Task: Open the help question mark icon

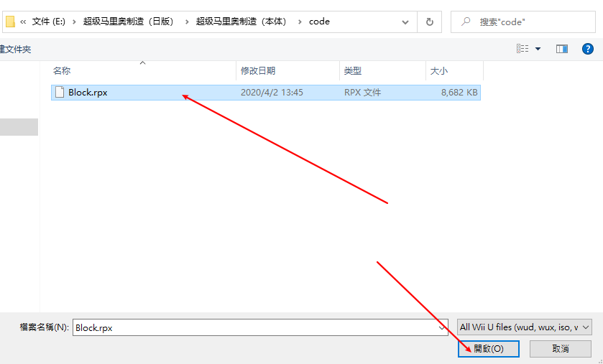Action: pyautogui.click(x=589, y=49)
